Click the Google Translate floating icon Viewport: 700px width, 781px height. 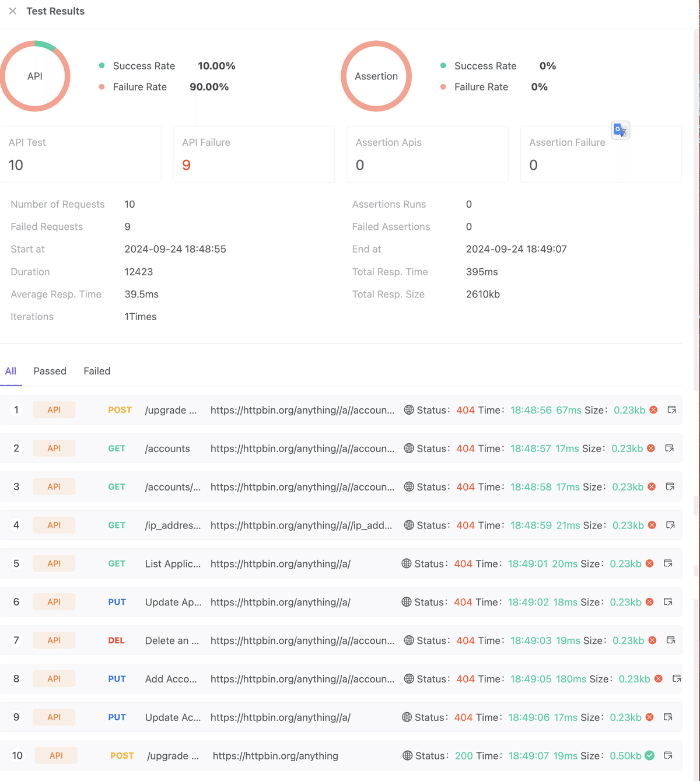(x=620, y=130)
